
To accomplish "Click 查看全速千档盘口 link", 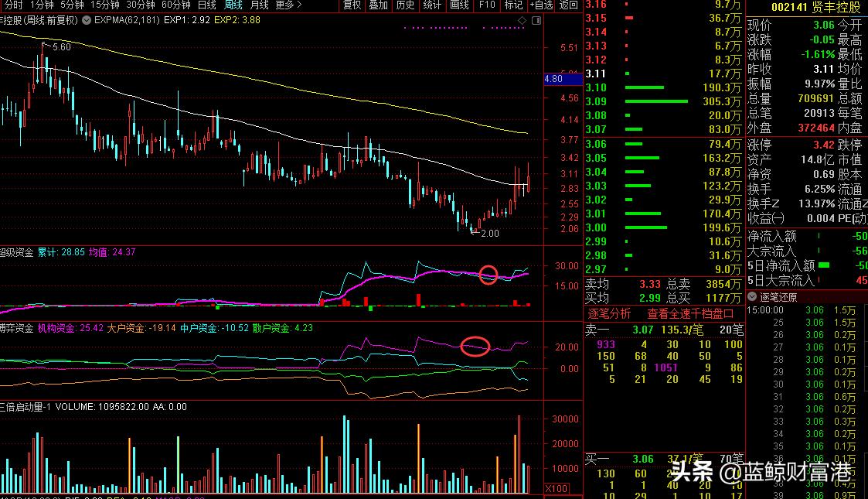I will click(x=690, y=313).
